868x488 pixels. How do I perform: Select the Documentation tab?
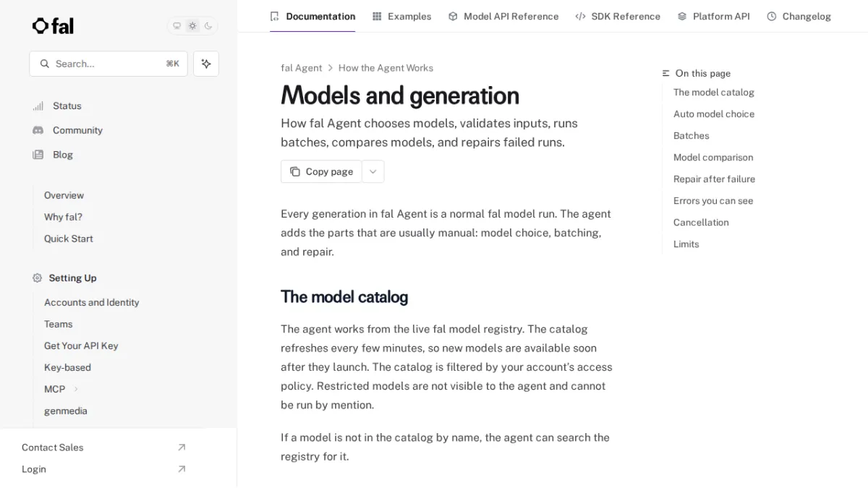point(312,16)
